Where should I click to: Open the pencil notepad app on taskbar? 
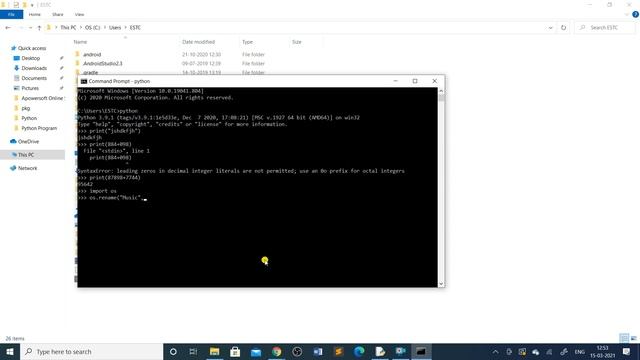380,351
